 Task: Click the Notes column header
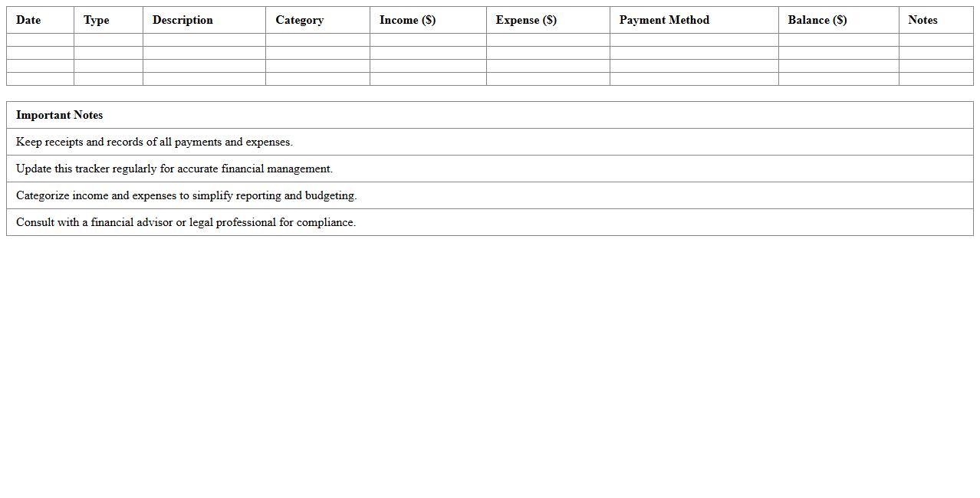click(922, 20)
